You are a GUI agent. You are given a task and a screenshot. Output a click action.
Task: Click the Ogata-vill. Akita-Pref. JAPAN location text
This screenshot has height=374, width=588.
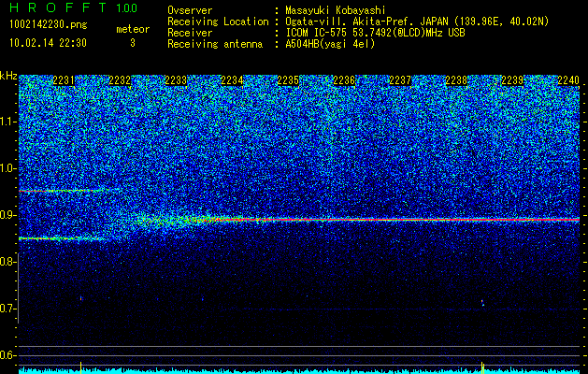(x=417, y=22)
